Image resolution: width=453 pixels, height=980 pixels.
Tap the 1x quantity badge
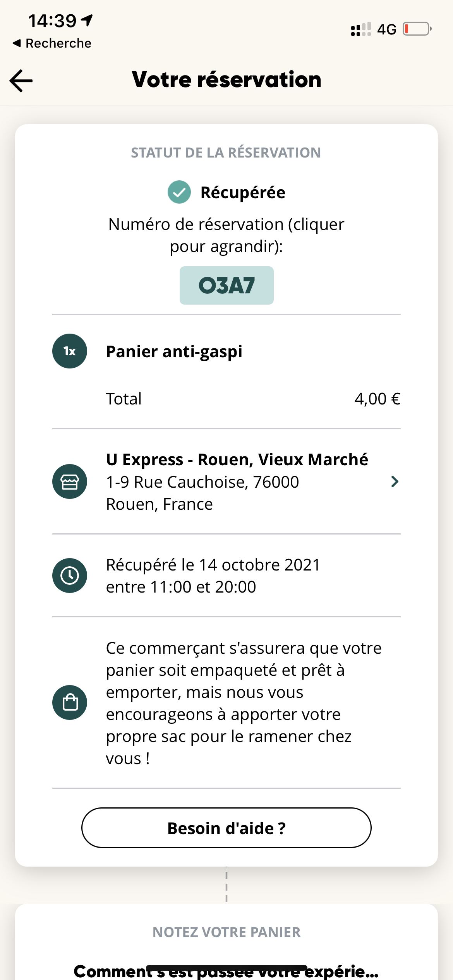(x=70, y=351)
